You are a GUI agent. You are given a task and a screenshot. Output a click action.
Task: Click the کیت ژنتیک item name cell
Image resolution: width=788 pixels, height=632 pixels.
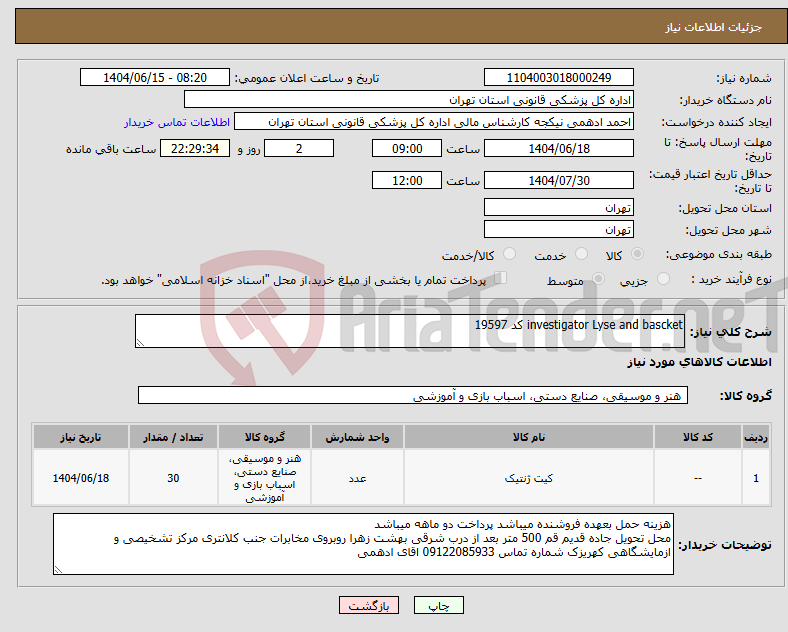point(529,478)
